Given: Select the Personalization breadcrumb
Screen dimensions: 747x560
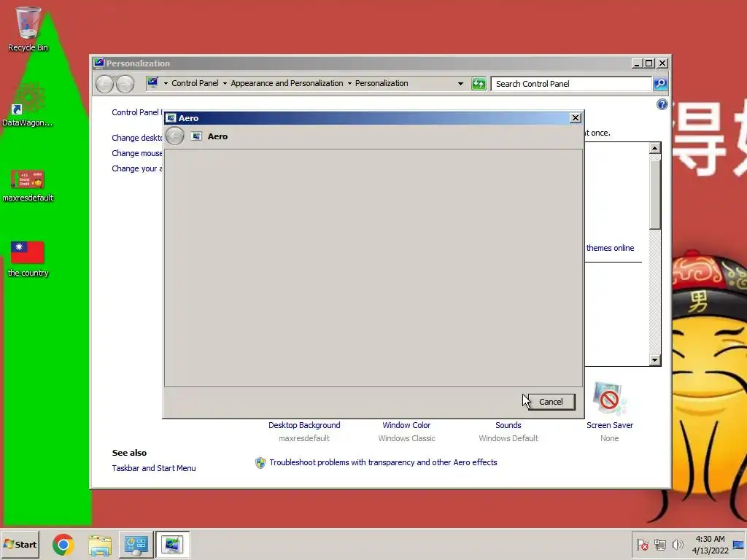Looking at the screenshot, I should (382, 83).
